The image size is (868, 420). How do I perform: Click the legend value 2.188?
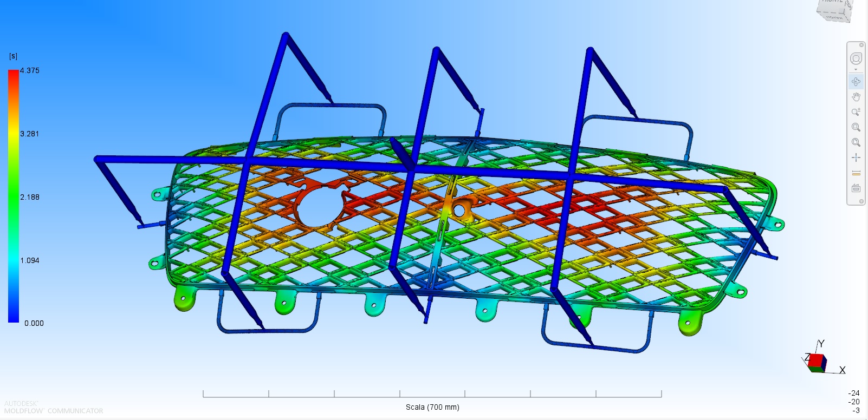tap(30, 197)
